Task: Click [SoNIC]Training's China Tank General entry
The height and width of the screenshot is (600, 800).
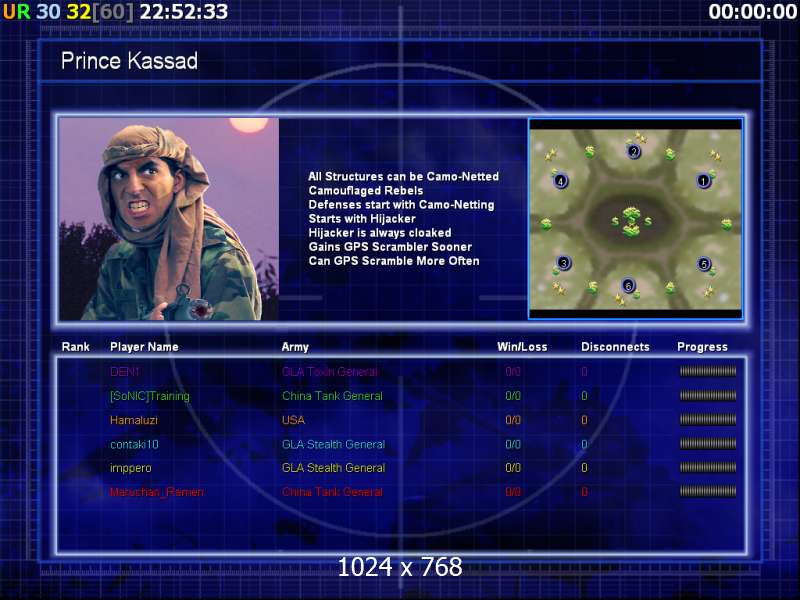Action: (332, 396)
